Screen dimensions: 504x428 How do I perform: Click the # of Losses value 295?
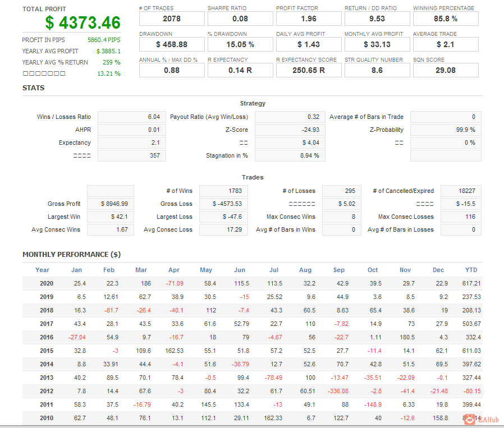pyautogui.click(x=342, y=191)
